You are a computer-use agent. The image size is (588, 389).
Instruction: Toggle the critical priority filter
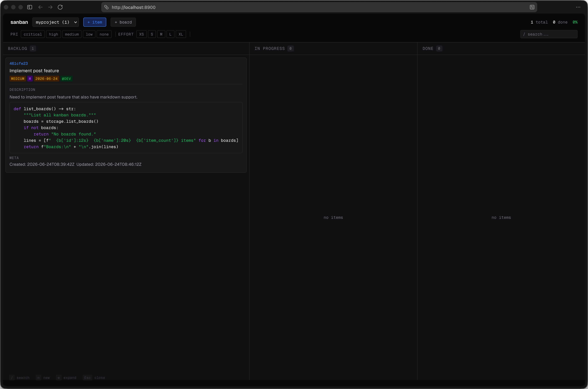tap(33, 34)
